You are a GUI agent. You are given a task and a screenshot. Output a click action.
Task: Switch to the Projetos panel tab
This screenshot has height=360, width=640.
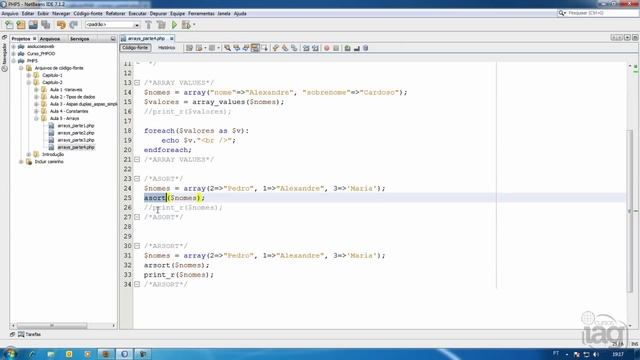(x=21, y=39)
